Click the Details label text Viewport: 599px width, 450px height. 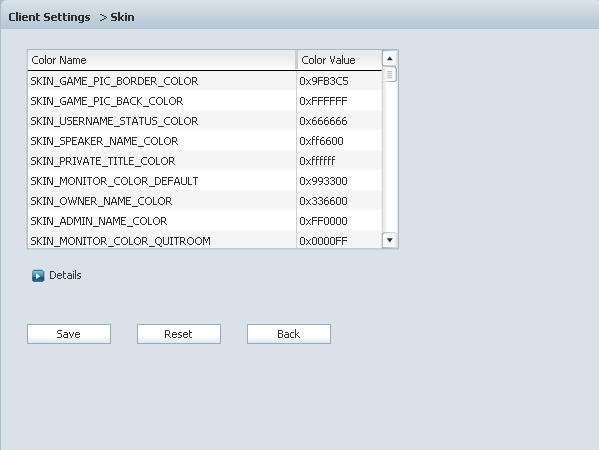click(65, 275)
